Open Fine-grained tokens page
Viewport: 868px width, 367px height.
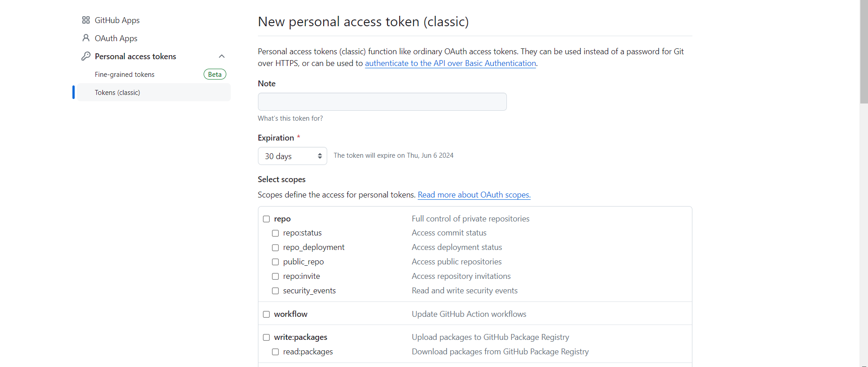pos(124,75)
